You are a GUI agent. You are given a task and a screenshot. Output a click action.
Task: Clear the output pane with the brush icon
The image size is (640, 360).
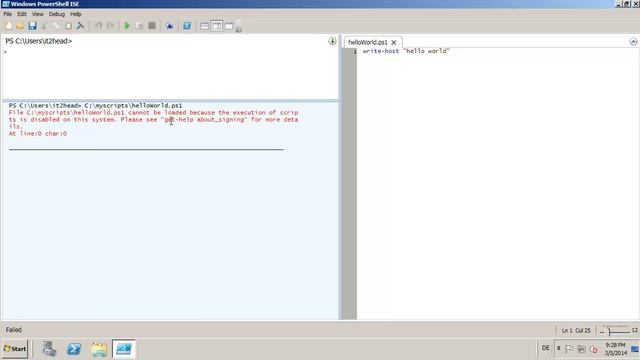pos(80,26)
